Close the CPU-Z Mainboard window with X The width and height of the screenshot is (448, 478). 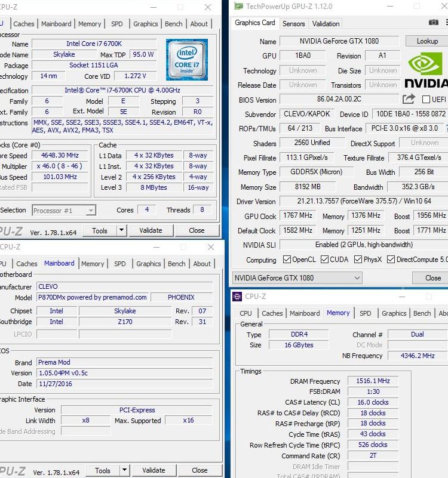click(x=211, y=247)
